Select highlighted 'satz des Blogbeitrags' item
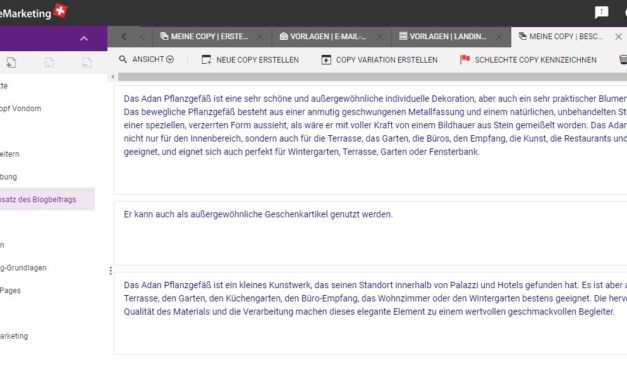627x376 pixels. [47, 199]
